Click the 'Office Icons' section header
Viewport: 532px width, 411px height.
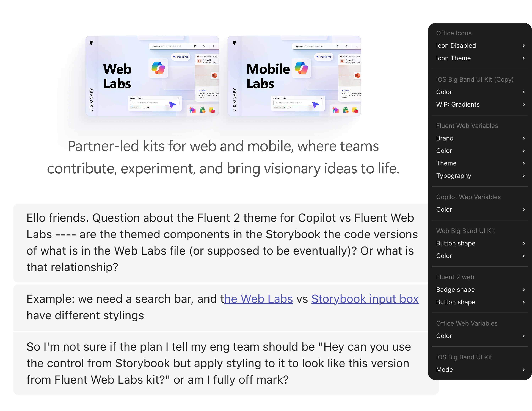[454, 33]
